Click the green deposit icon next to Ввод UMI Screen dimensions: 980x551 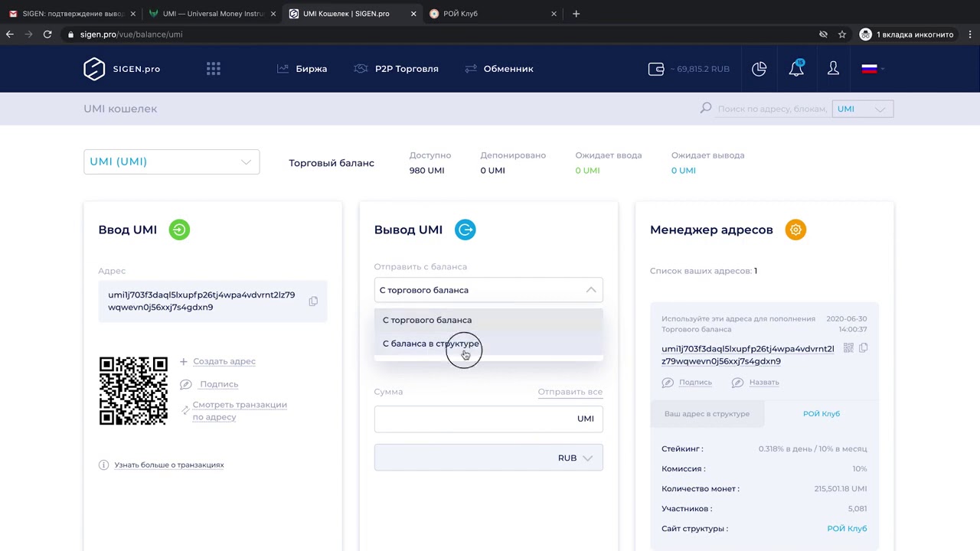(x=179, y=230)
